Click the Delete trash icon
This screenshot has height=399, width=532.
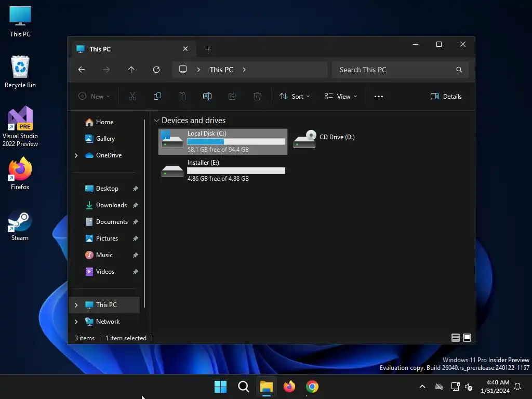(x=257, y=96)
